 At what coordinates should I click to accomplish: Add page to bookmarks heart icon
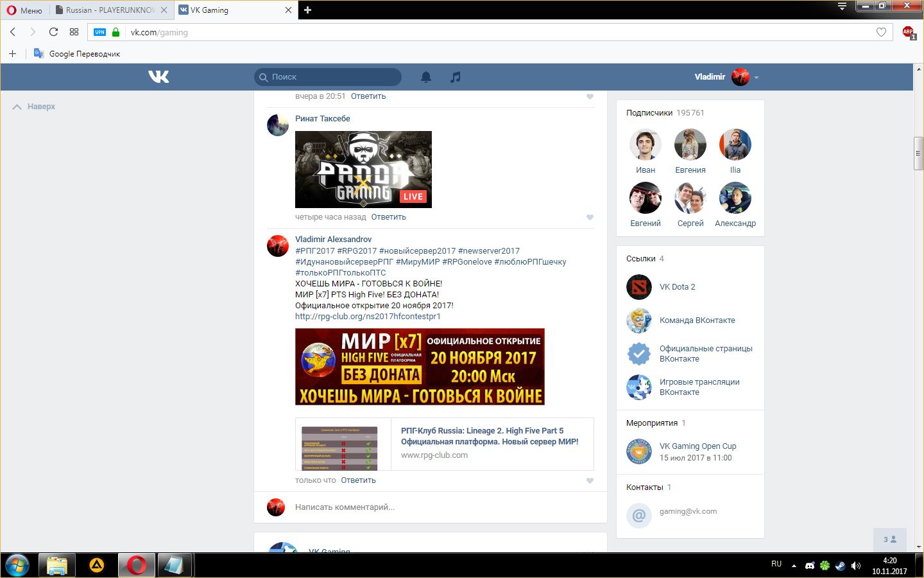click(881, 32)
